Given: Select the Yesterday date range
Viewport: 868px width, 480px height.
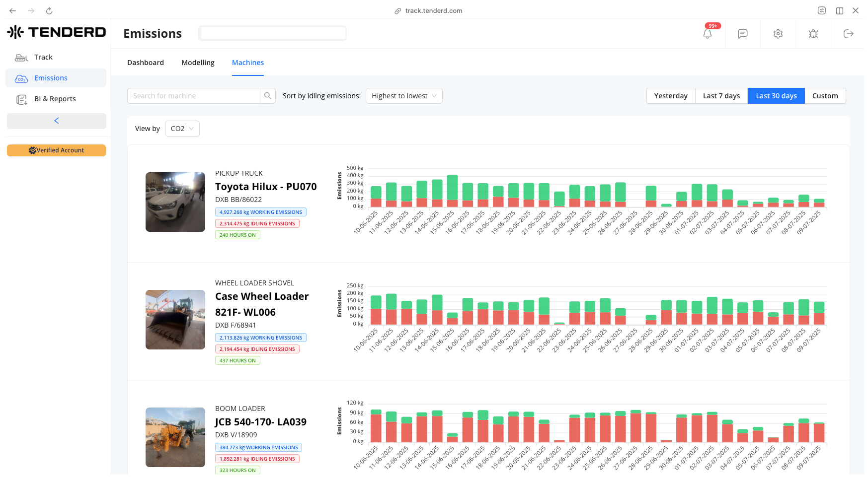Looking at the screenshot, I should point(671,96).
